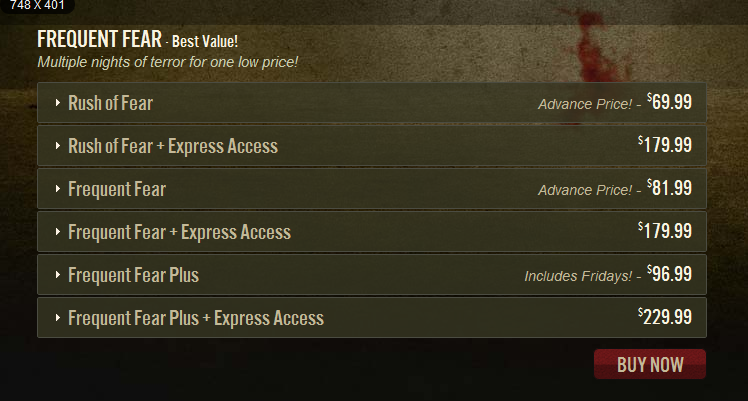Click the Includes Fridays! note
The image size is (748, 401).
tap(578, 276)
